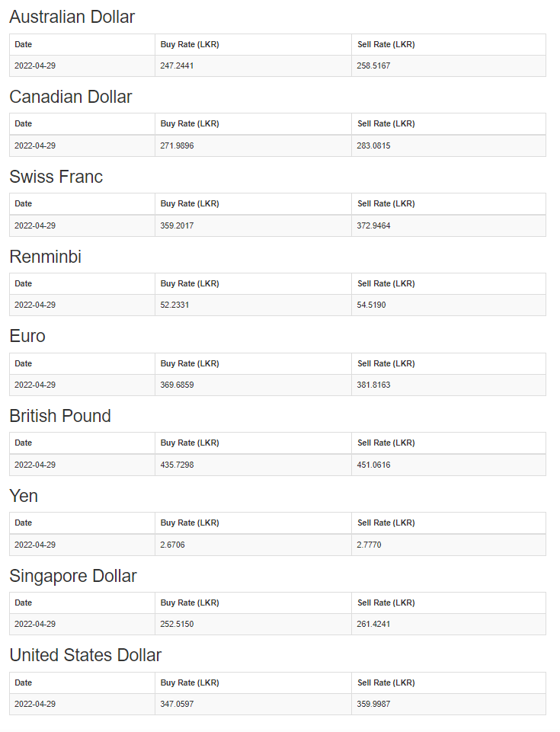
Task: Click the Yen buy rate 2.6706
Action: [172, 545]
